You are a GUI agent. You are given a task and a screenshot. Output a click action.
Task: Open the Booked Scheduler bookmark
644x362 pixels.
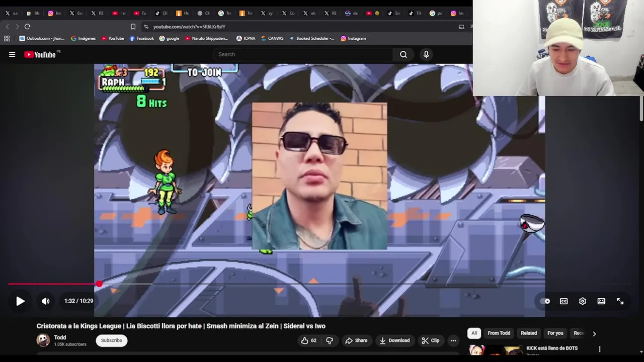[311, 38]
